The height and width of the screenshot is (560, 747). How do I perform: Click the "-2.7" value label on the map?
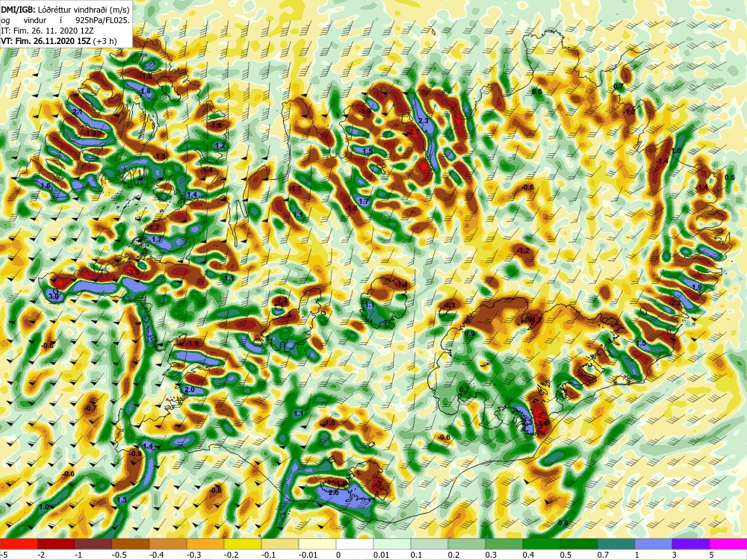(414, 131)
